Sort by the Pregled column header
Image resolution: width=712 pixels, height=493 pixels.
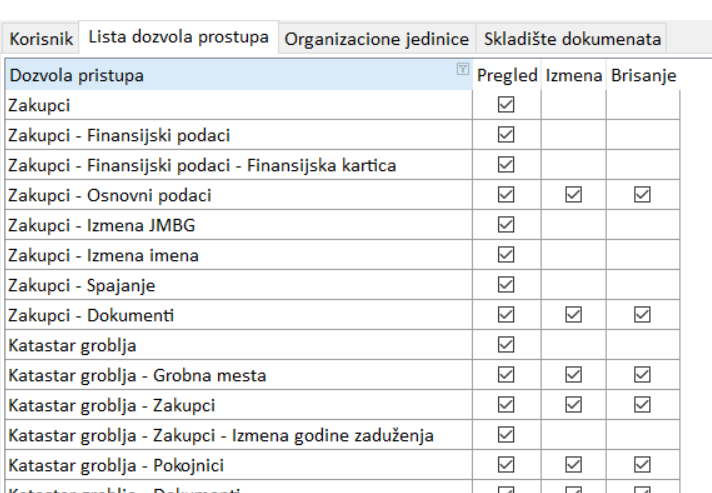tap(507, 75)
